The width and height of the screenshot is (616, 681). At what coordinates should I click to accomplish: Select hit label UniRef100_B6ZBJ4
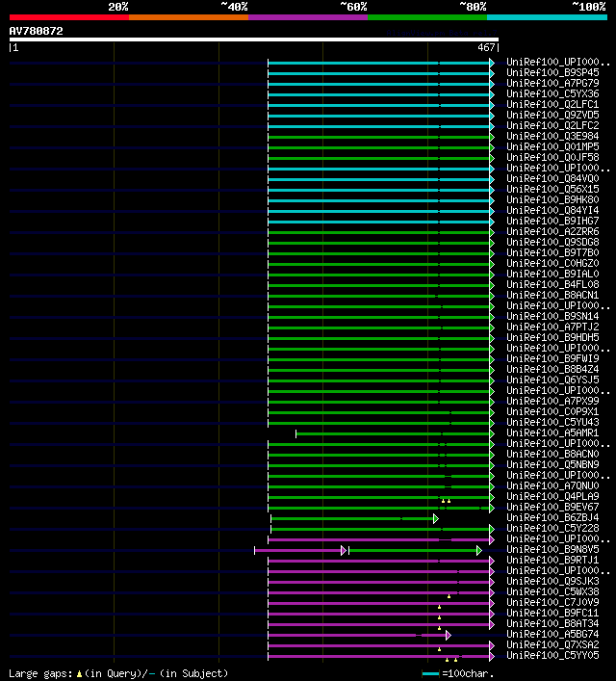[552, 517]
